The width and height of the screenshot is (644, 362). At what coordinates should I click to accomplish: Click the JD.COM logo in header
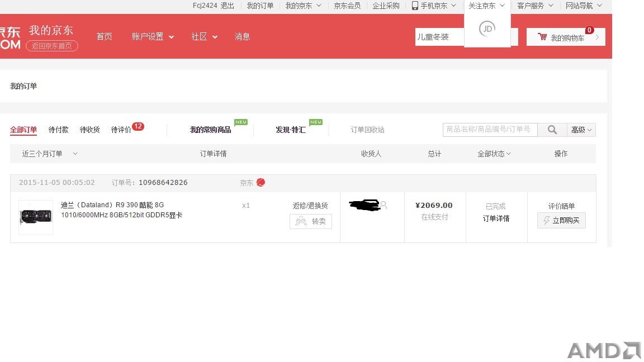[x=10, y=38]
